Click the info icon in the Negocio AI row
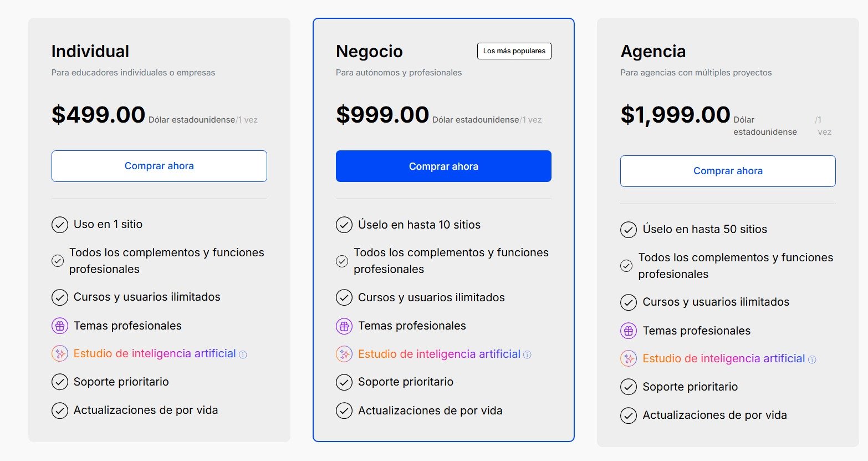The height and width of the screenshot is (461, 868). [x=527, y=355]
